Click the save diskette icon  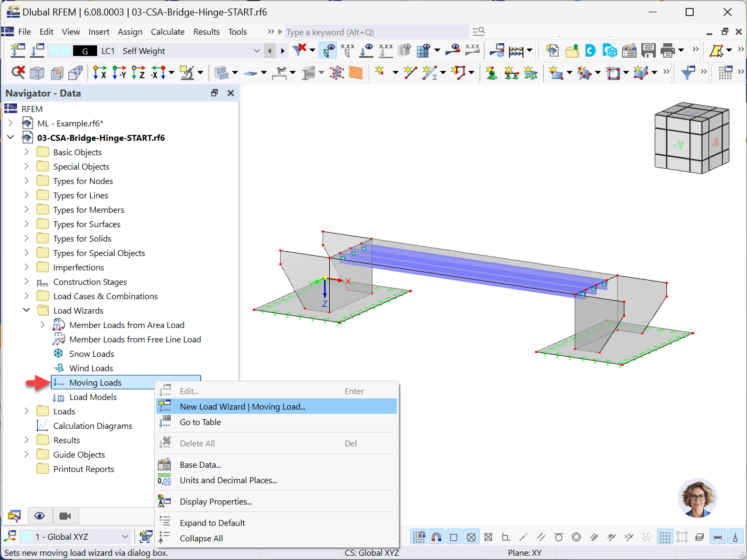click(648, 51)
